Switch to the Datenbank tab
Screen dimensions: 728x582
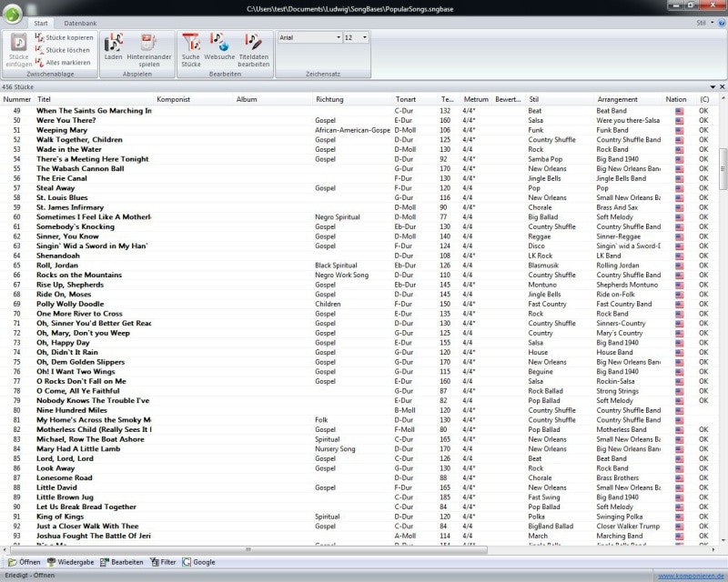click(x=80, y=24)
